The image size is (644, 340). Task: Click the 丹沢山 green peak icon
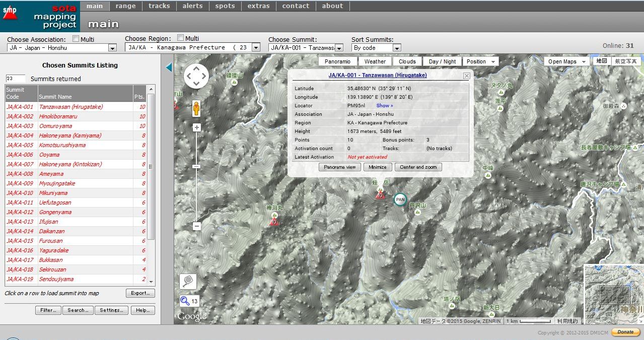point(417,213)
